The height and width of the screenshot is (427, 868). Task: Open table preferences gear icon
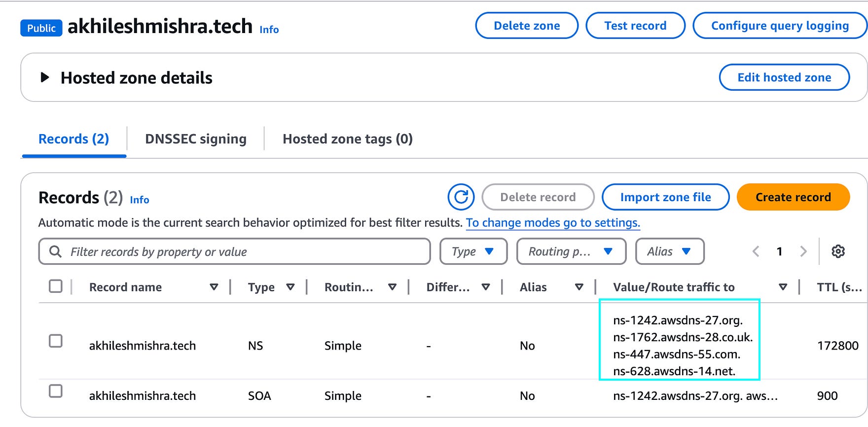838,251
